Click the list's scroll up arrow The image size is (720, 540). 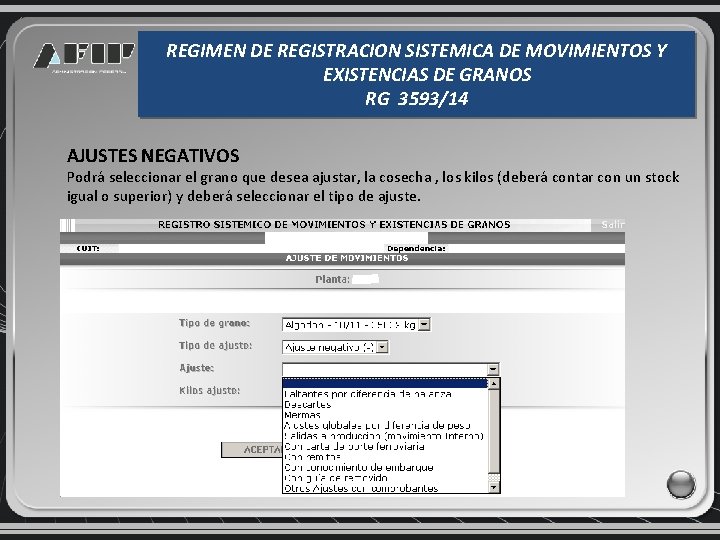(x=494, y=383)
